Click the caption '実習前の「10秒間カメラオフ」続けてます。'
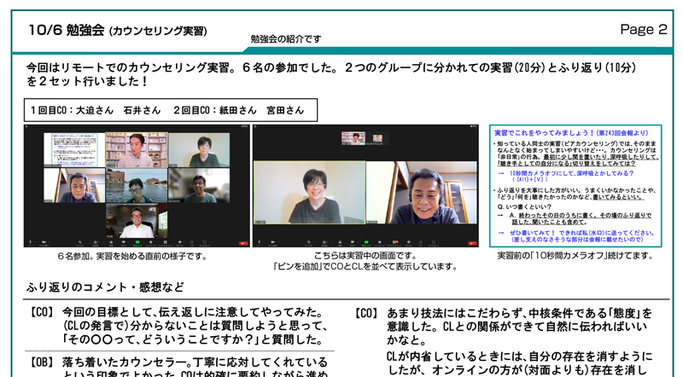683x377 pixels. (575, 256)
